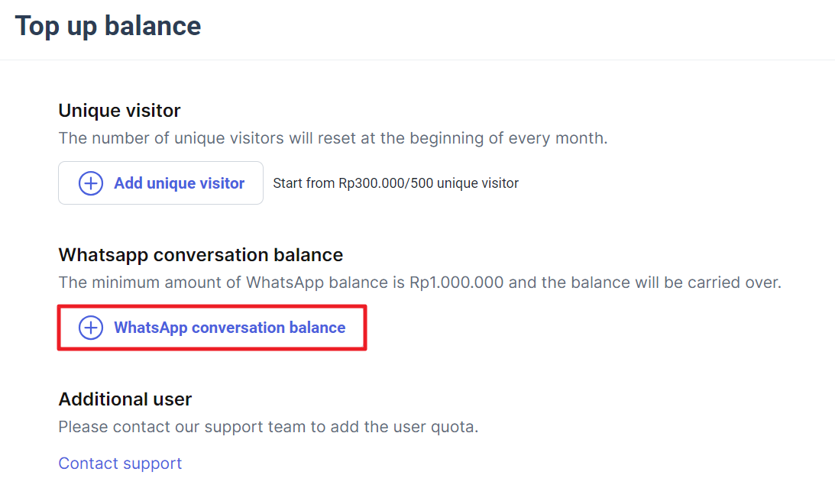Click the plus icon beside Add unique visitor
This screenshot has width=835, height=504.
[x=91, y=183]
